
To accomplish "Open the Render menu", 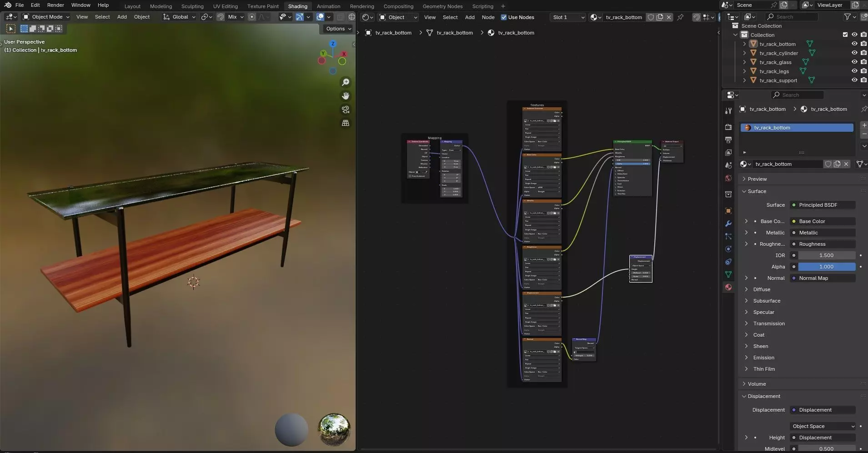I will tap(55, 5).
